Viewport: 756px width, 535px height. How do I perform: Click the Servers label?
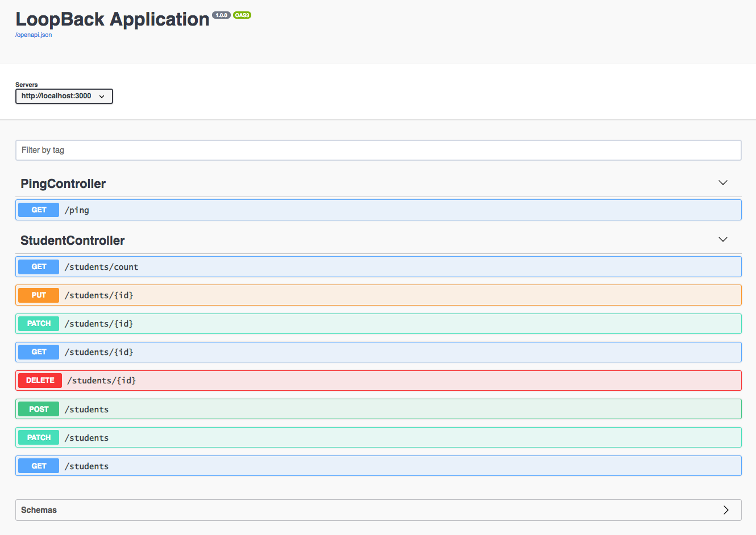(x=27, y=85)
